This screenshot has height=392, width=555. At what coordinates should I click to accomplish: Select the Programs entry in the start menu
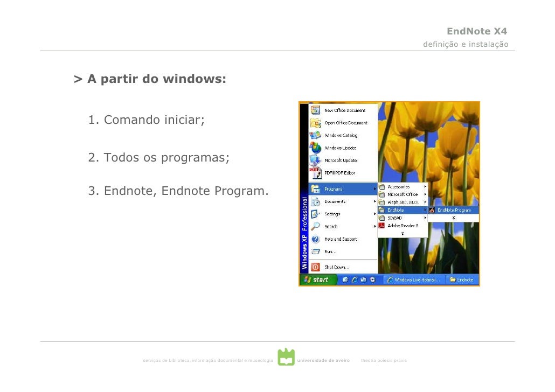pyautogui.click(x=343, y=189)
